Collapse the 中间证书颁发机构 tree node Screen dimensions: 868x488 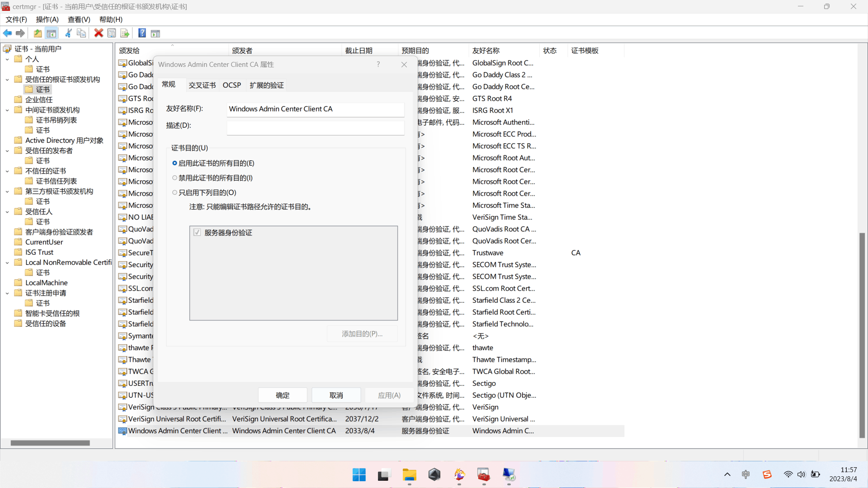point(7,110)
